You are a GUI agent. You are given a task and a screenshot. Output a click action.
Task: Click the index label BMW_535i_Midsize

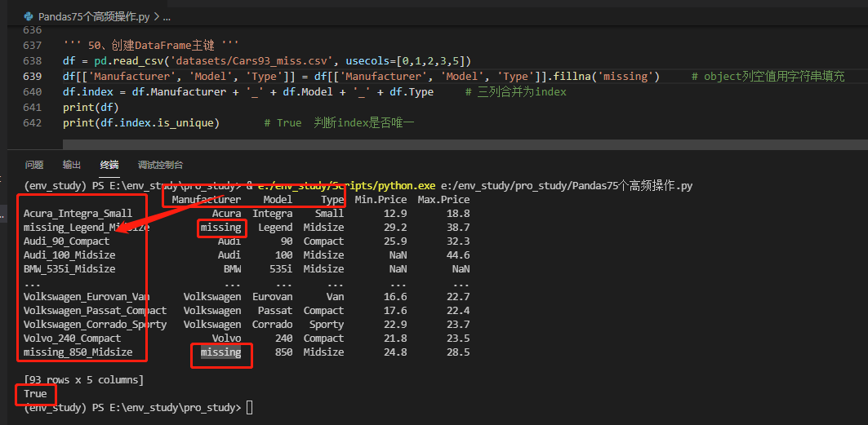coord(69,269)
